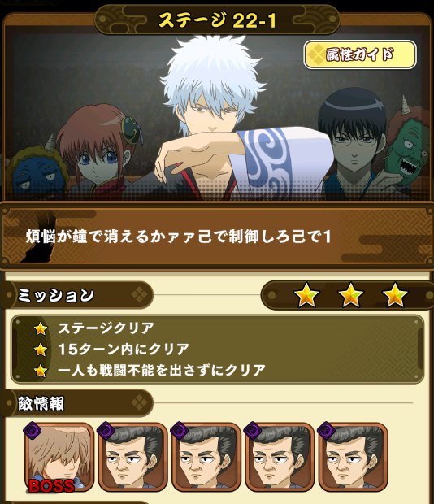The height and width of the screenshot is (504, 434).
Task: Tap the ステージ 22-1 title banner
Action: click(x=217, y=20)
